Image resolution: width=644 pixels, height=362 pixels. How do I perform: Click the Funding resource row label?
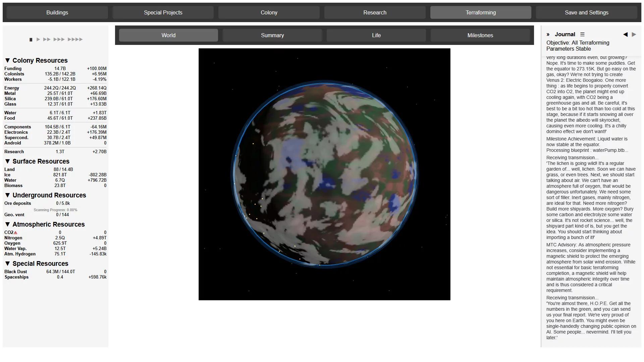coord(13,68)
